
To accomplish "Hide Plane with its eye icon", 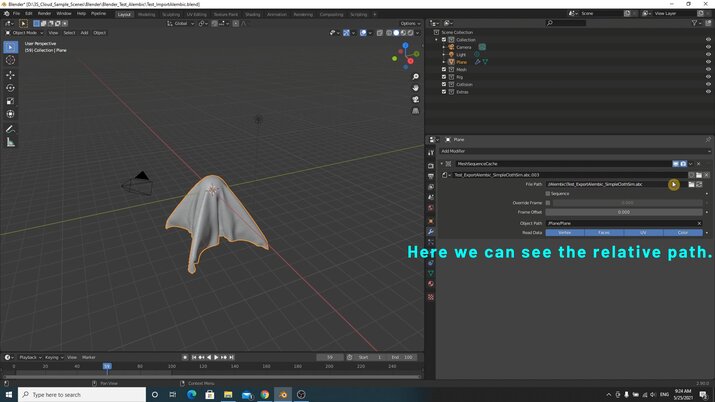I will coord(708,62).
